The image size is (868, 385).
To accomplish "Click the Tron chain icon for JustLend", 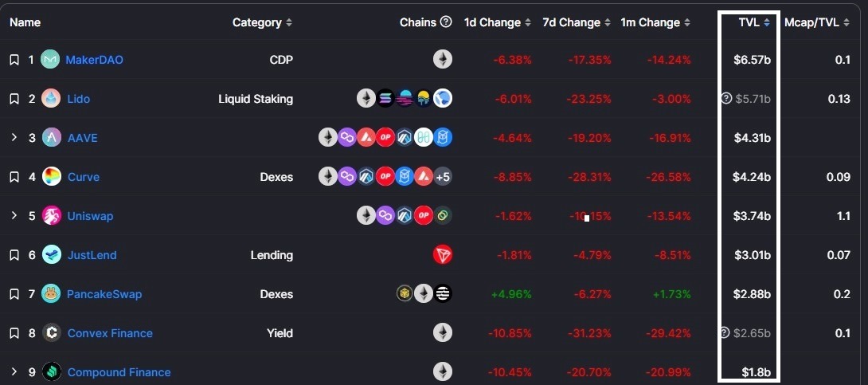I will 443,255.
